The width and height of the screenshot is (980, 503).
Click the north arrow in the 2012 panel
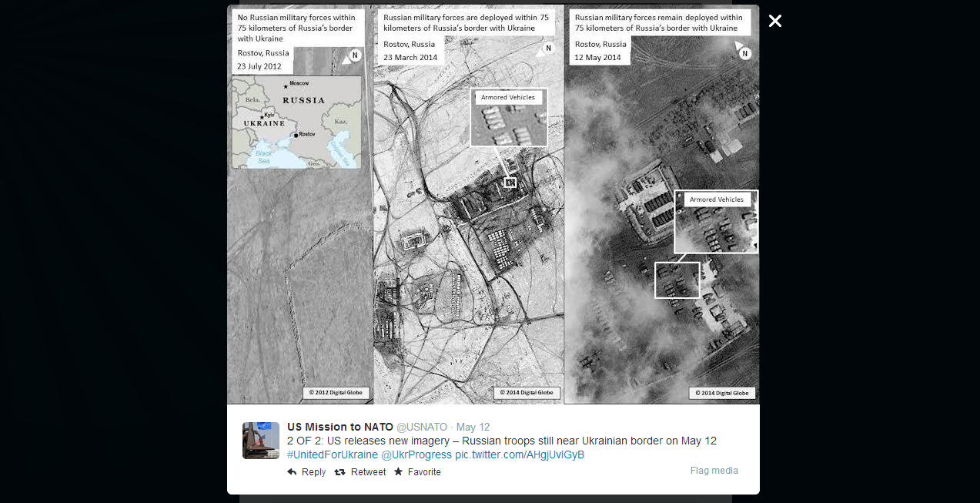coord(354,55)
